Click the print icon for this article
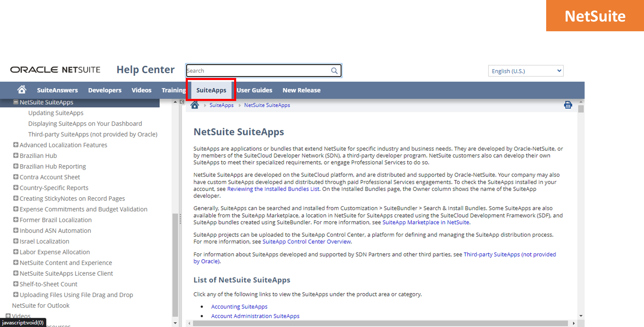 [568, 105]
